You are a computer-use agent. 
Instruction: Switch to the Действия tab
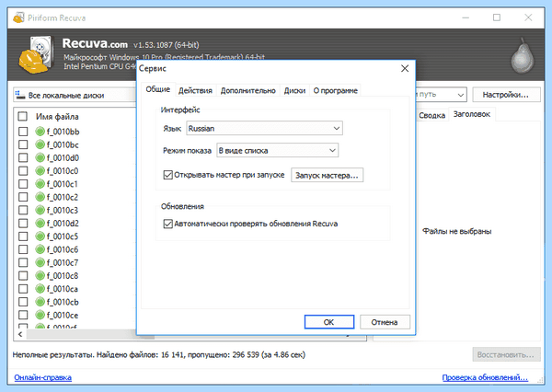[195, 90]
